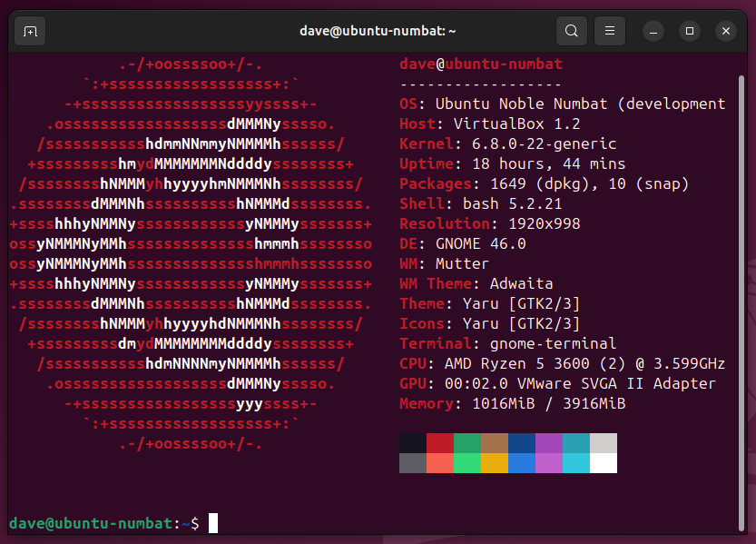Screen dimensions: 756x544
Task: Click the dashed separator under username
Action: [x=481, y=84]
